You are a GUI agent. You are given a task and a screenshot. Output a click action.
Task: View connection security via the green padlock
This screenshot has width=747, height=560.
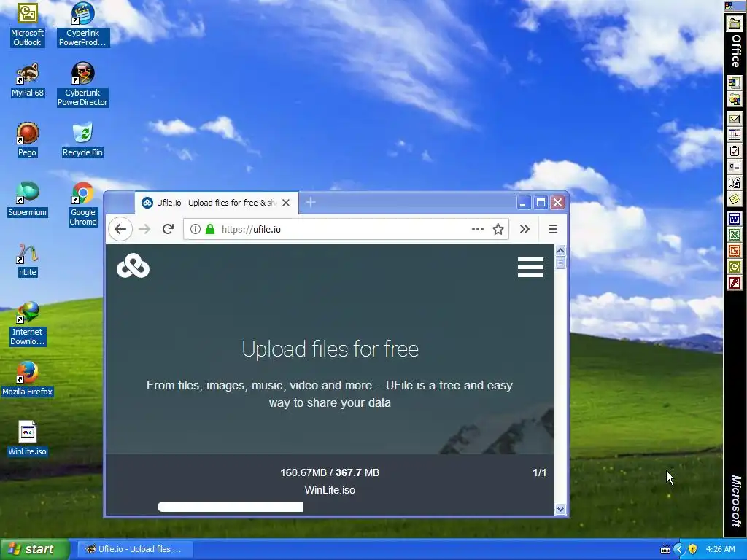[209, 229]
